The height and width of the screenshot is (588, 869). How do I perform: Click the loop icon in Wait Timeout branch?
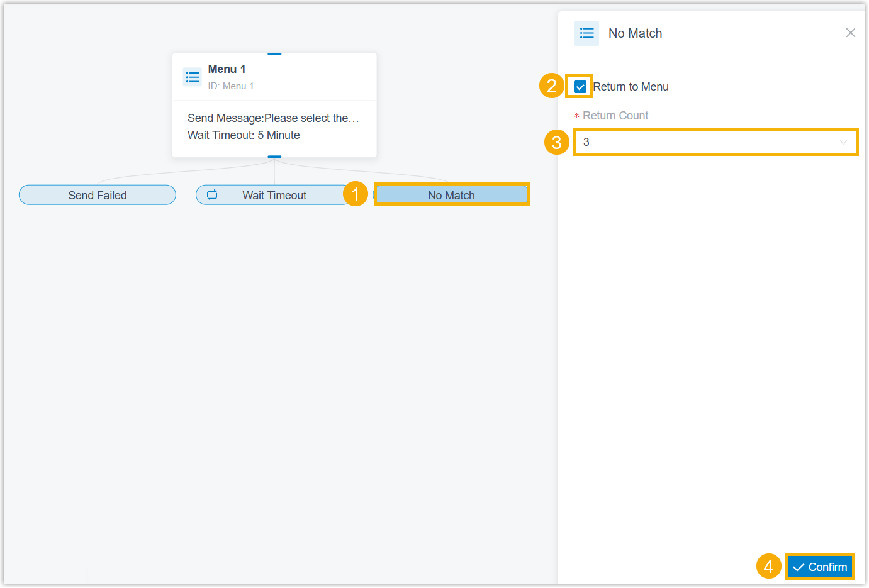pos(212,195)
